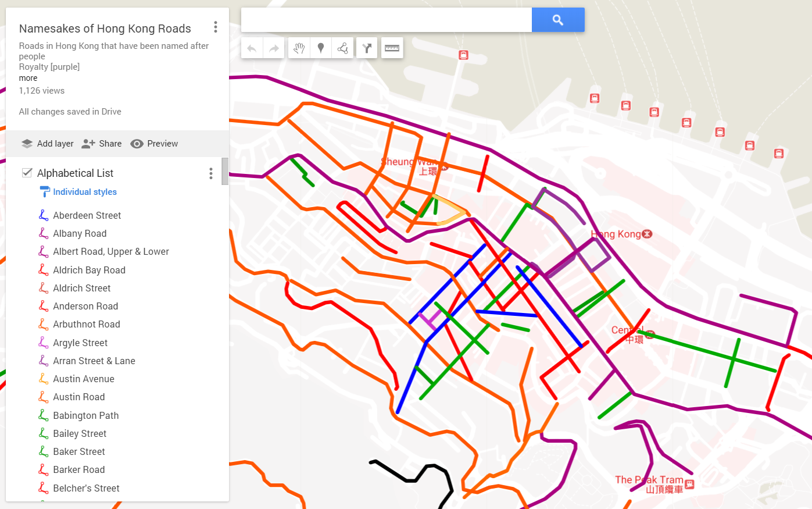
Task: Click the blue search button
Action: click(558, 20)
